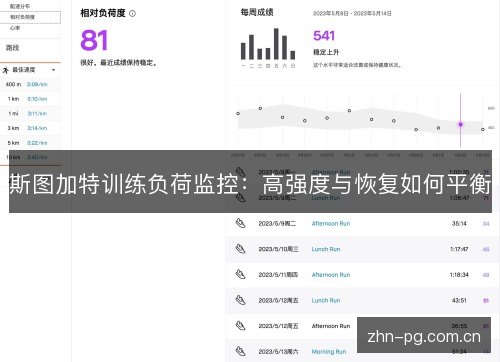
Task: Click the Sunday (日) bar in weekly chart
Action: [292, 55]
